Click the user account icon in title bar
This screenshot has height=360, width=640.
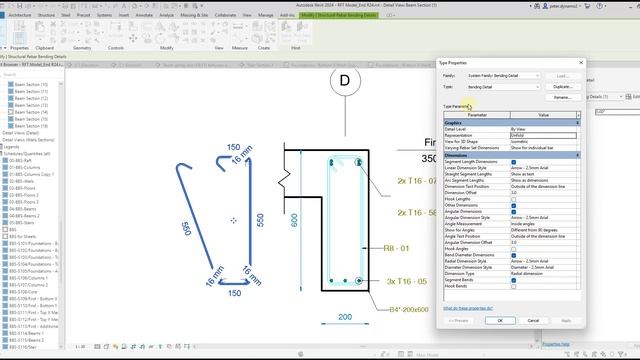(545, 6)
